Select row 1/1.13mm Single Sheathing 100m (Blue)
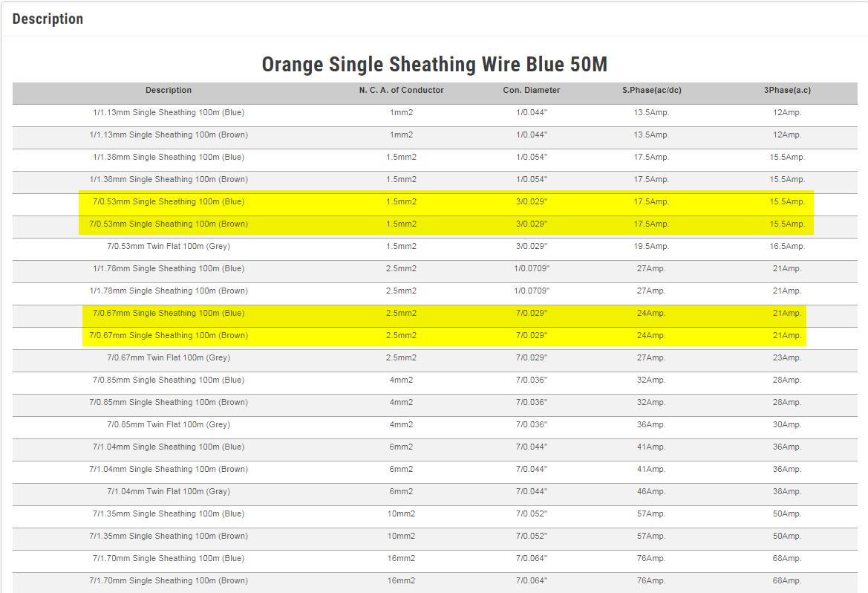 [x=434, y=116]
